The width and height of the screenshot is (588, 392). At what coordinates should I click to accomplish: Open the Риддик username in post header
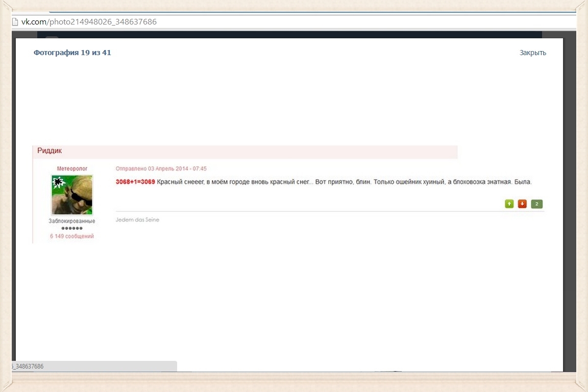[x=50, y=151]
